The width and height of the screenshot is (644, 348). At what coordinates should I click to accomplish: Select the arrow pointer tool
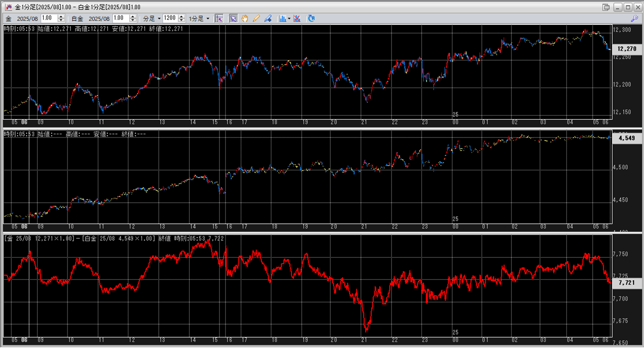tap(233, 18)
